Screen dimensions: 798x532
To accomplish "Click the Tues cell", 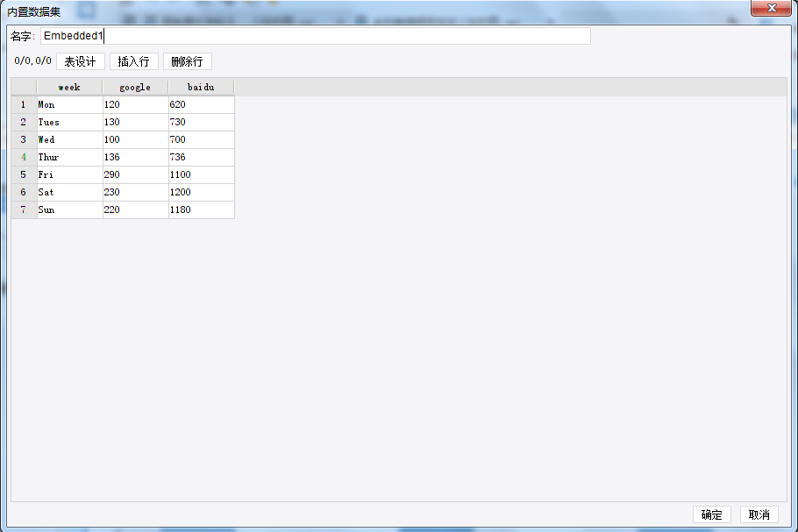I will tap(70, 122).
